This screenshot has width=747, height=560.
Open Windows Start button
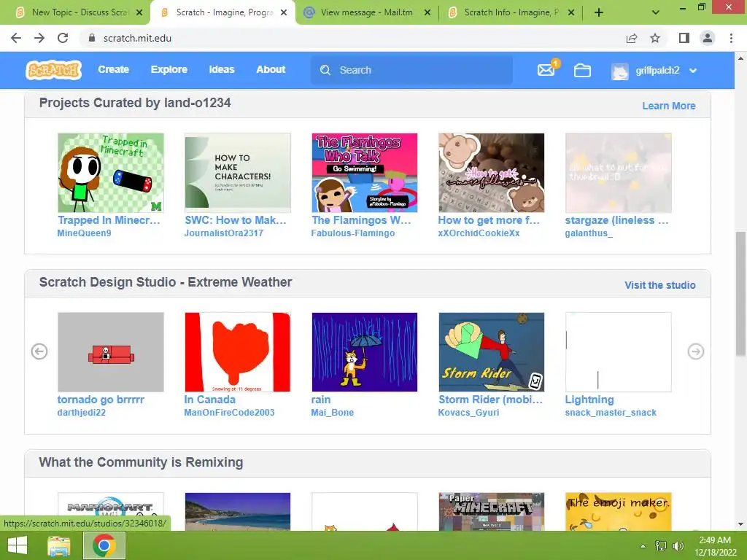(x=18, y=545)
